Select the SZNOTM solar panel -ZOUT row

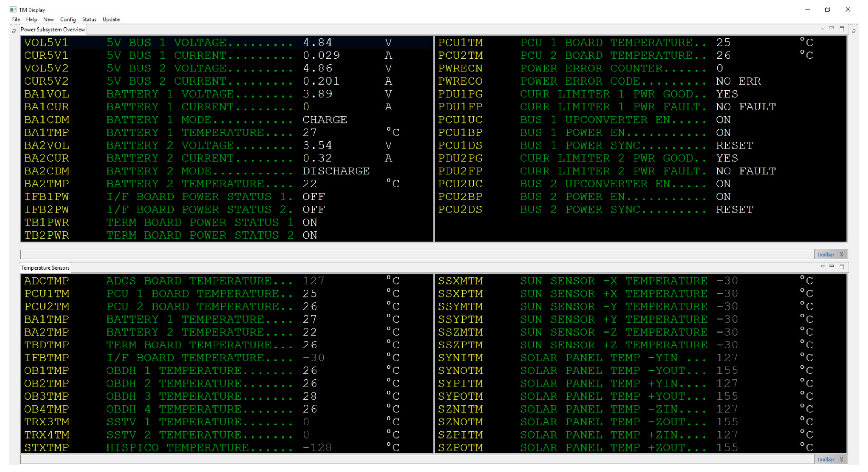point(641,422)
